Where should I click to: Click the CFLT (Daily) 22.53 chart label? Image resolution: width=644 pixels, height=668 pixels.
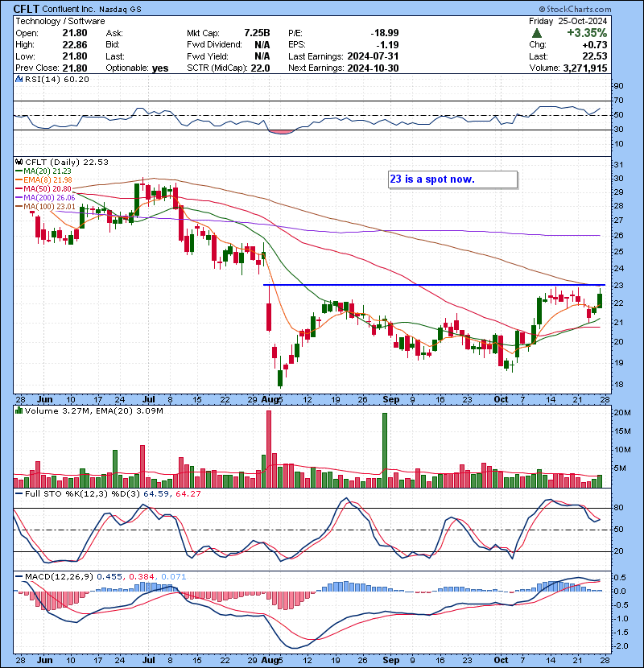(x=67, y=162)
